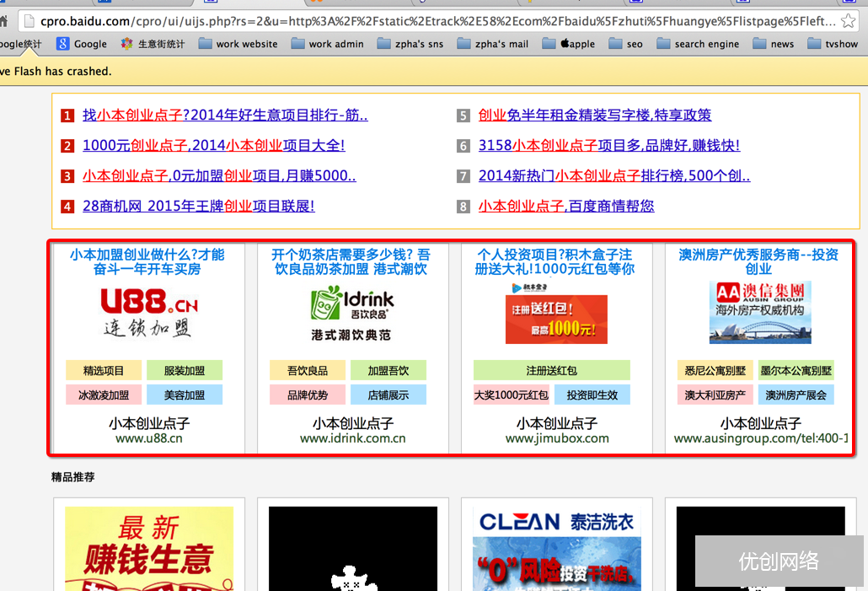Open the apple bookmark folder
Viewport: 868px width, 591px height.
pos(569,44)
